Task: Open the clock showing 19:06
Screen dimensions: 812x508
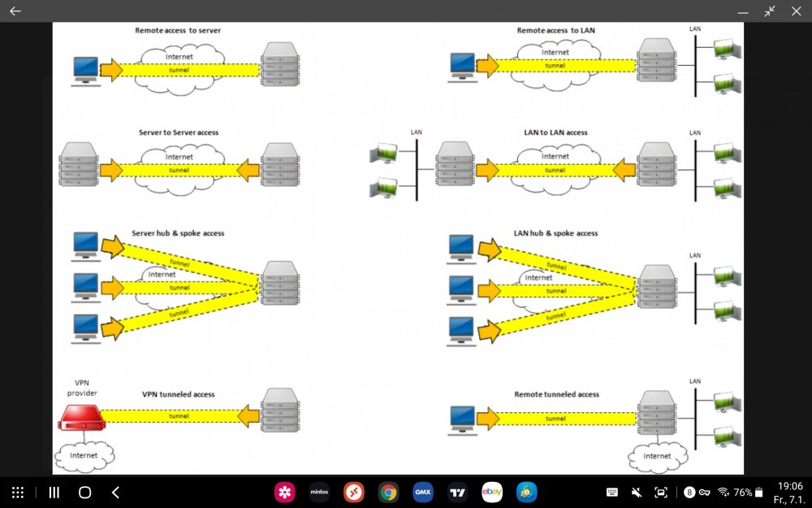Action: coord(790,486)
